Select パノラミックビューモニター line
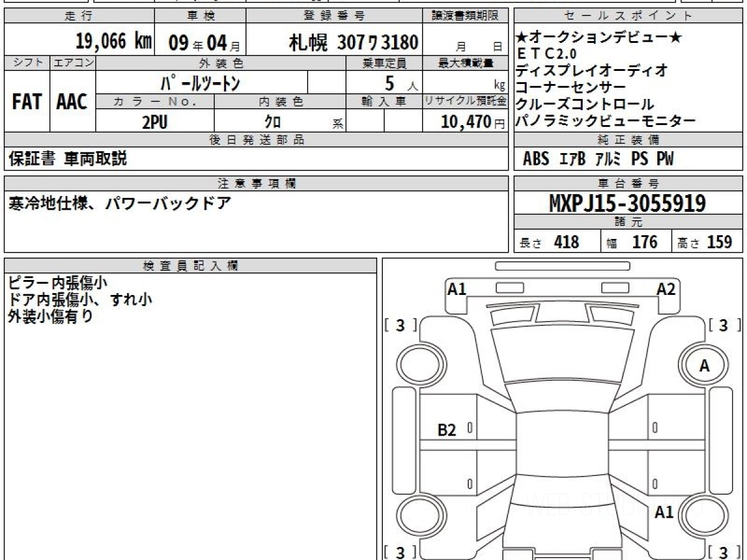The image size is (747, 560). [606, 121]
